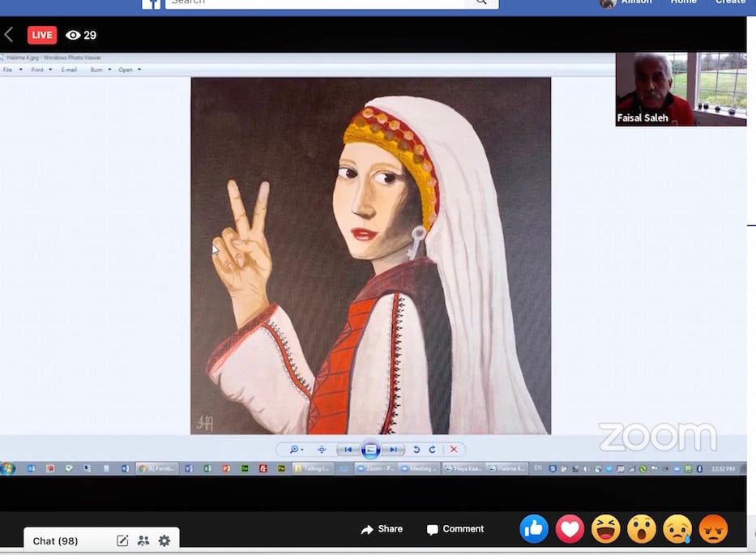The image size is (756, 555).
Task: Open the Comment box
Action: (455, 529)
